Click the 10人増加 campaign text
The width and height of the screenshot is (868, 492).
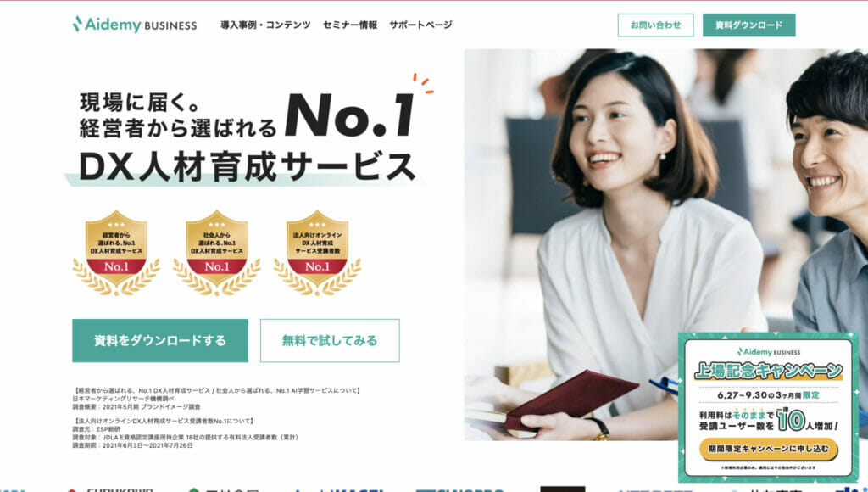tap(807, 420)
